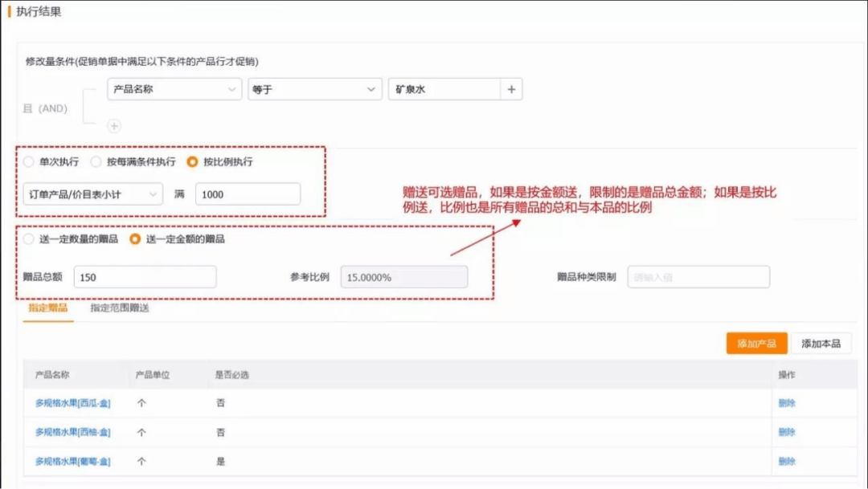Click the 赠品种类限制 input field

[x=698, y=277]
